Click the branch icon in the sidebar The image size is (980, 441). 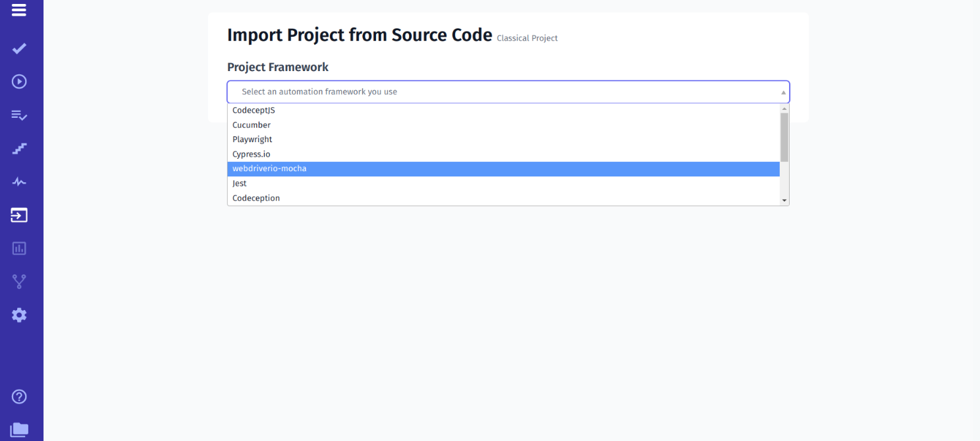[x=18, y=281]
